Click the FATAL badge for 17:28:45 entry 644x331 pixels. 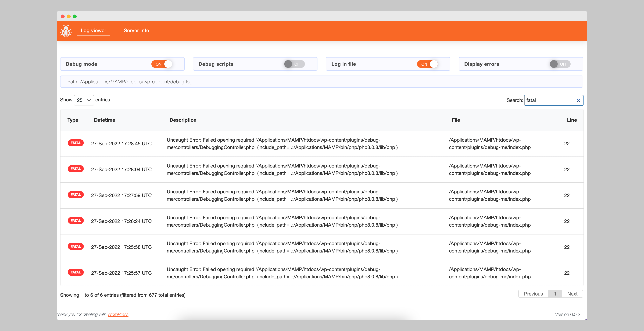pos(76,143)
